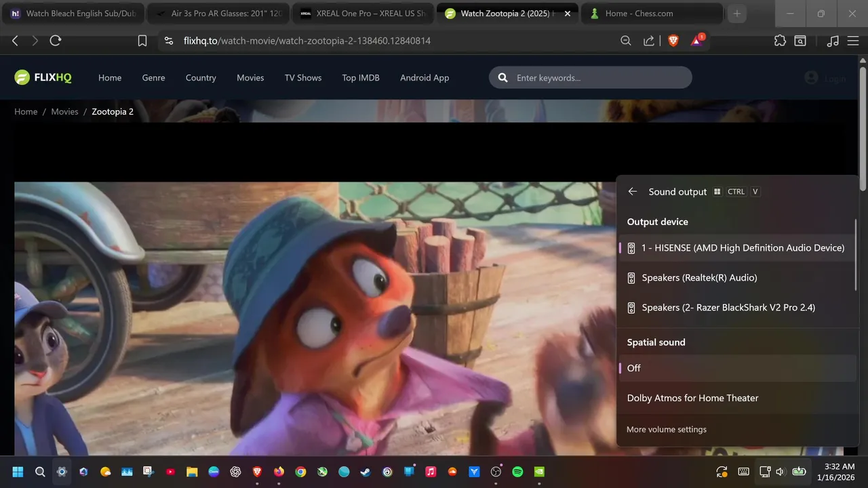Select Speakers (Realtek(R) Audio) output
This screenshot has width=868, height=488.
(737, 278)
